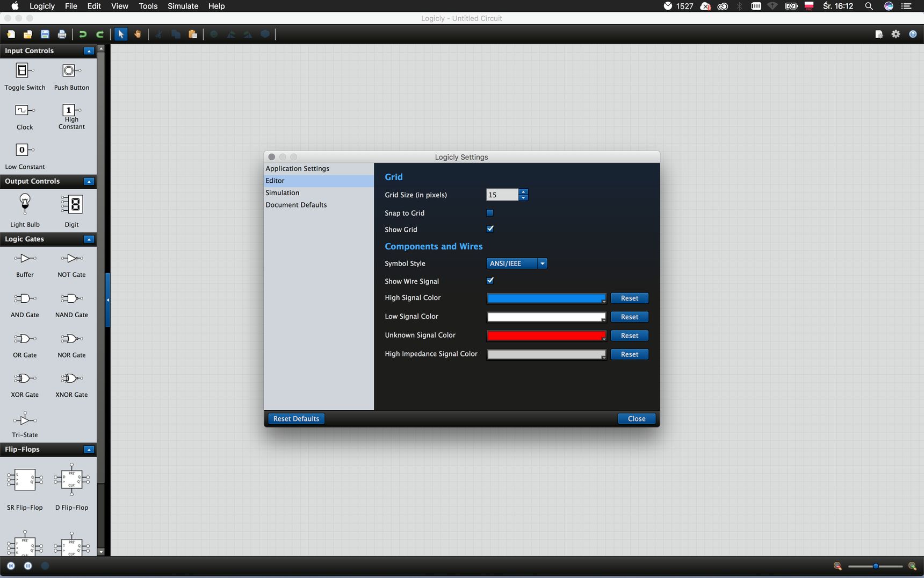The image size is (924, 578).
Task: Pick the Light Bulb output component
Action: [25, 211]
